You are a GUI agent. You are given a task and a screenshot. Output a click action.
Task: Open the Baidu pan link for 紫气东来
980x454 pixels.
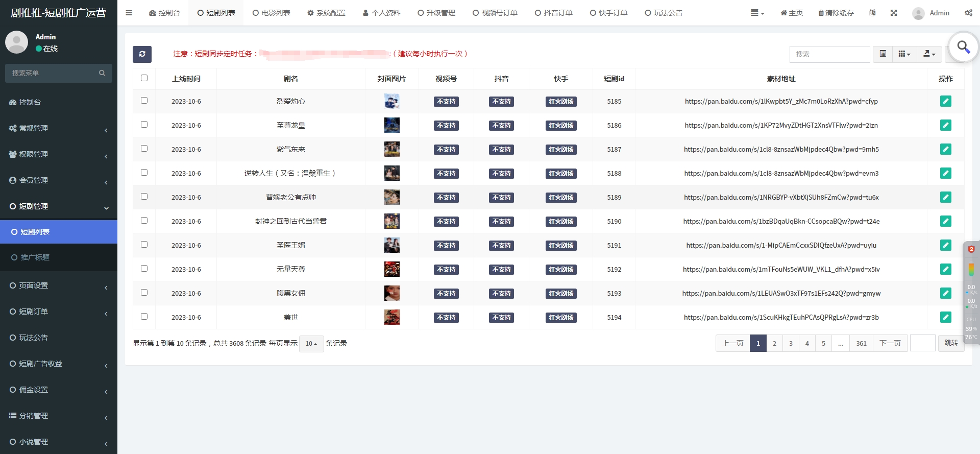click(x=781, y=149)
